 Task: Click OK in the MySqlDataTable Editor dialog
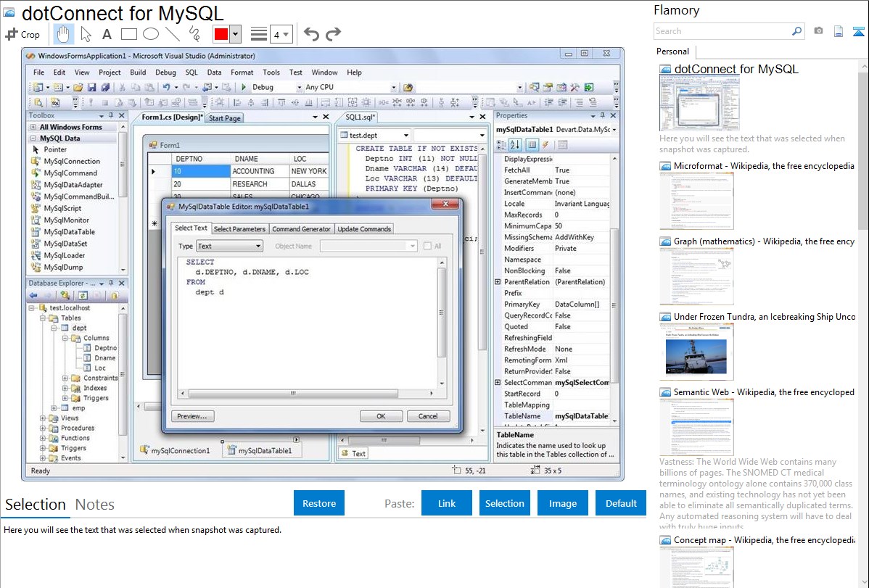coord(382,416)
